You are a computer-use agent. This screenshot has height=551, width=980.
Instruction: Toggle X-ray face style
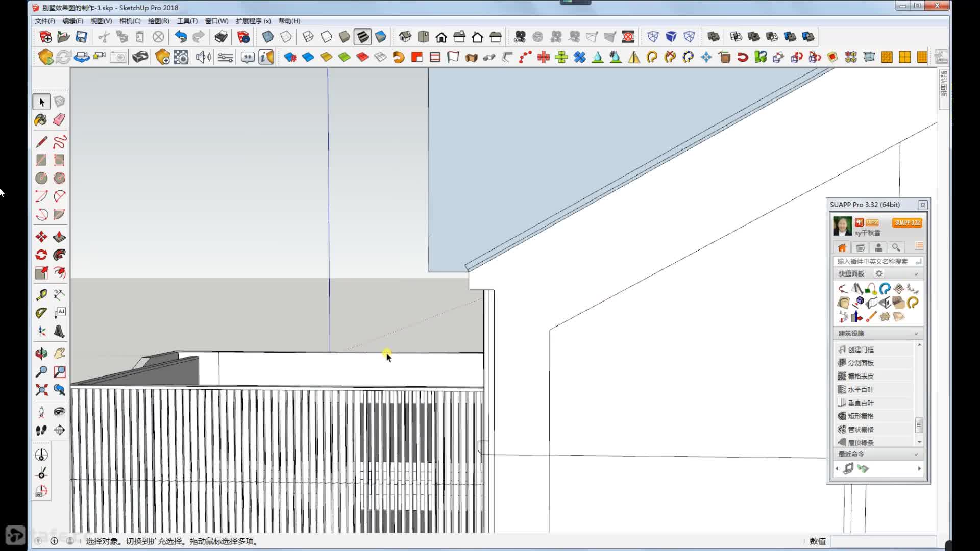pos(267,37)
